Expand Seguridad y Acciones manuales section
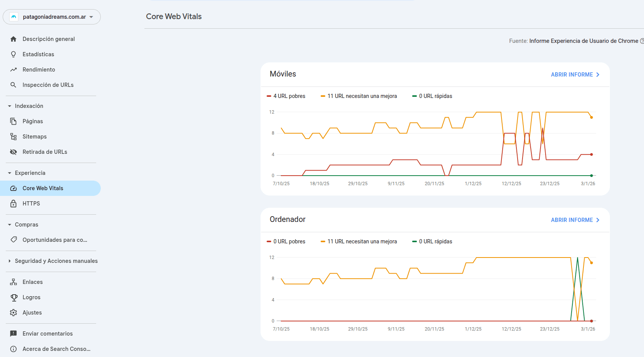Viewport: 644px width, 357px height. (x=10, y=261)
